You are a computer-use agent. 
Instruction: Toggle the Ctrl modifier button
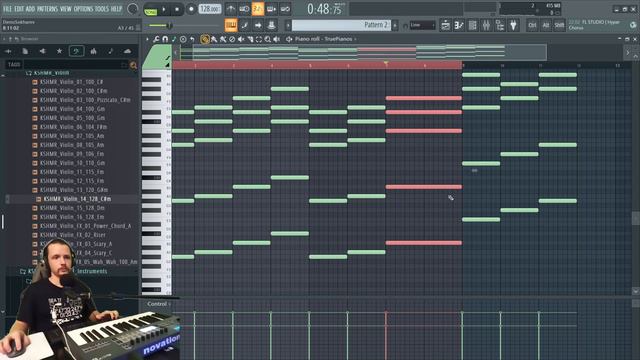(532, 25)
